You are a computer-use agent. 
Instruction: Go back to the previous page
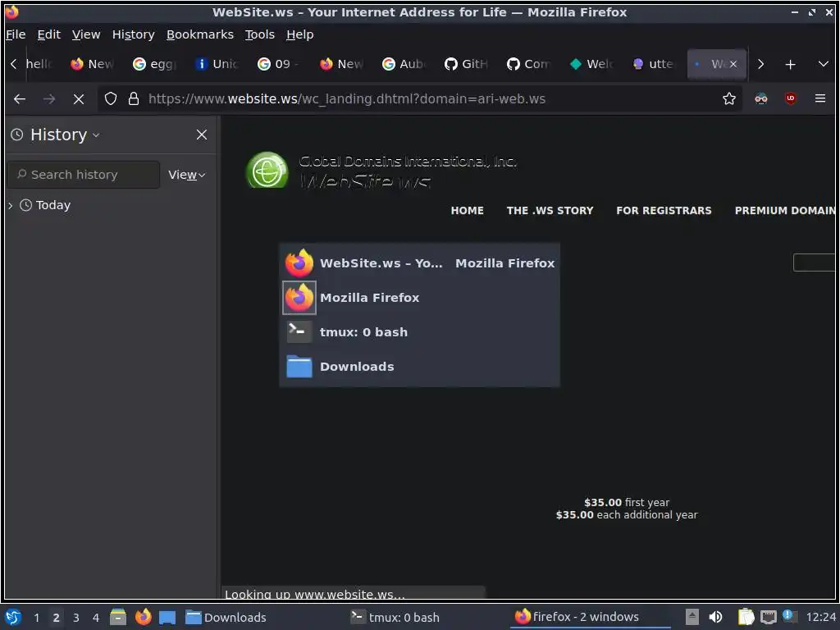[20, 99]
